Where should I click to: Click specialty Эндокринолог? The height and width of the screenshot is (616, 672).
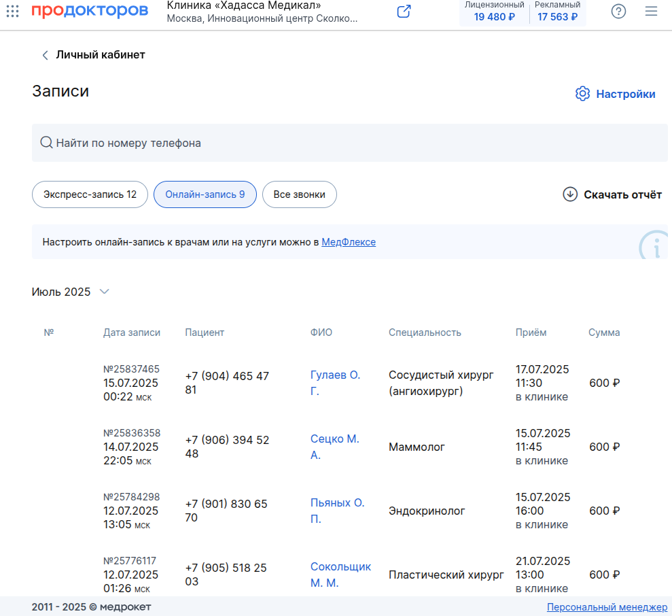(x=427, y=511)
